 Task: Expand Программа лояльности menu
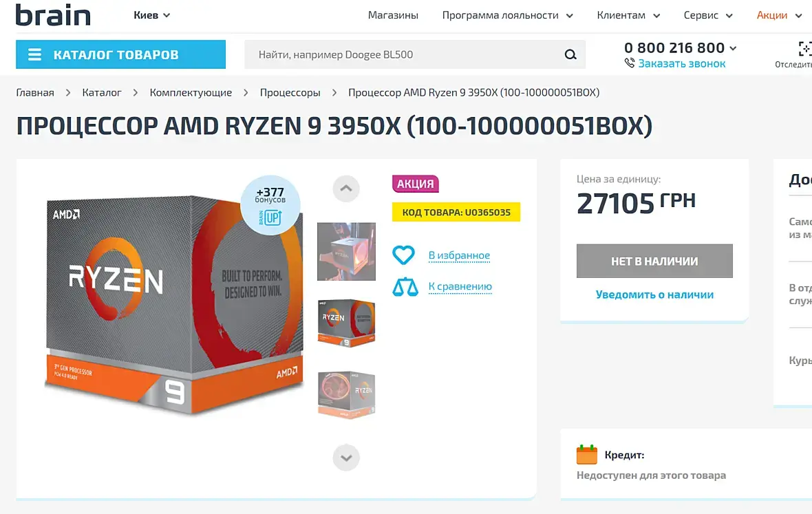507,15
